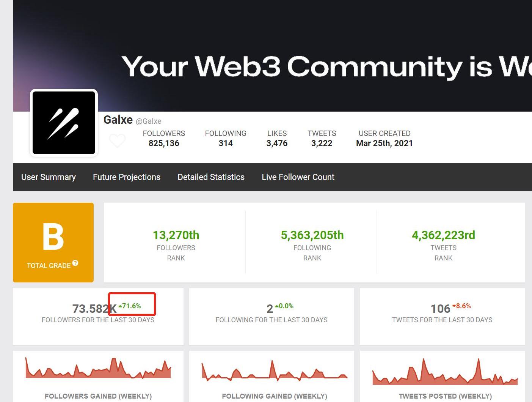Click the 4,362,223rd tweets rank
The width and height of the screenshot is (532, 402).
(443, 235)
